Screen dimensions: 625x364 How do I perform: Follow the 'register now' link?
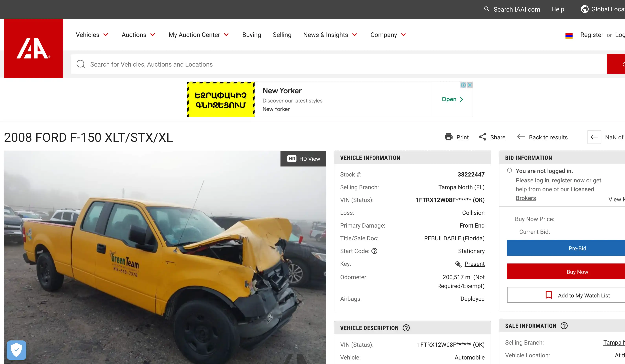pyautogui.click(x=568, y=180)
